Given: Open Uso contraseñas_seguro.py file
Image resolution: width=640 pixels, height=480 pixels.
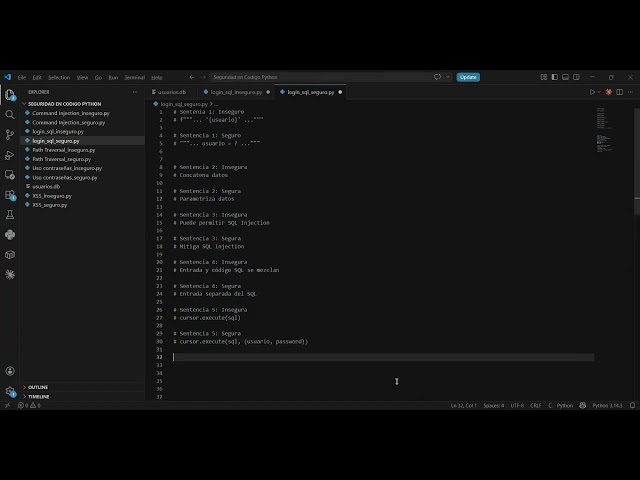Looking at the screenshot, I should tap(65, 178).
